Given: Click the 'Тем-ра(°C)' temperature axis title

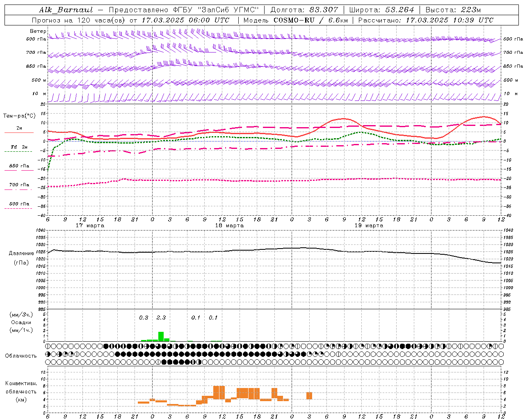Looking at the screenshot, I should (x=19, y=116).
